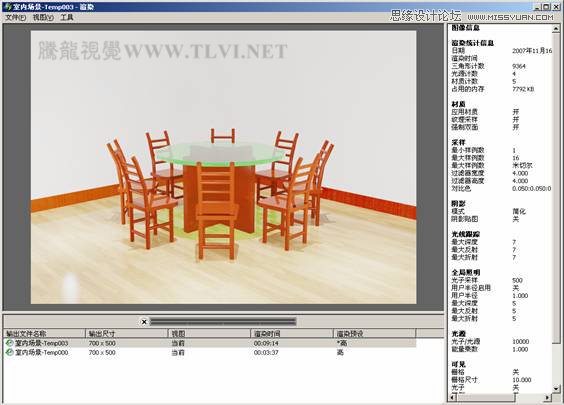The width and height of the screenshot is (564, 405).
Task: Open the 文件 menu
Action: click(x=15, y=17)
